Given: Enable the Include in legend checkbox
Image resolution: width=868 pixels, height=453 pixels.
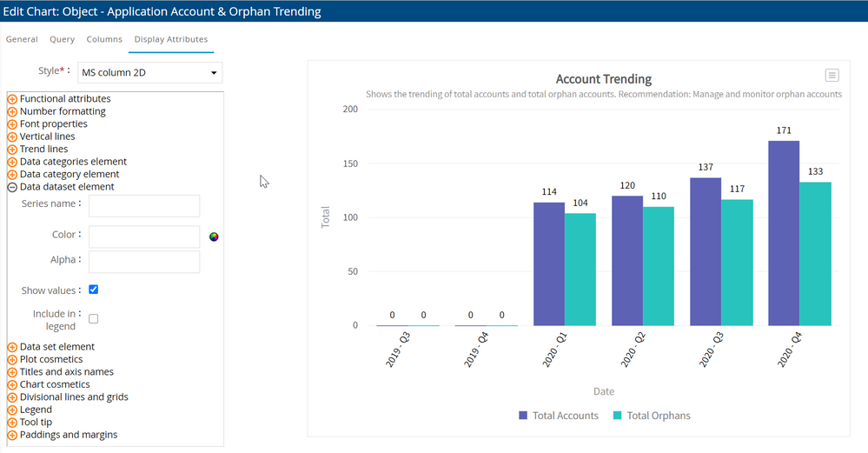Looking at the screenshot, I should click(x=94, y=319).
